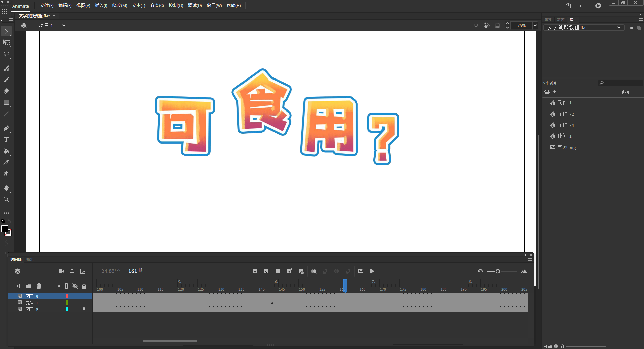Click the timeline zoom slider handle

[498, 271]
